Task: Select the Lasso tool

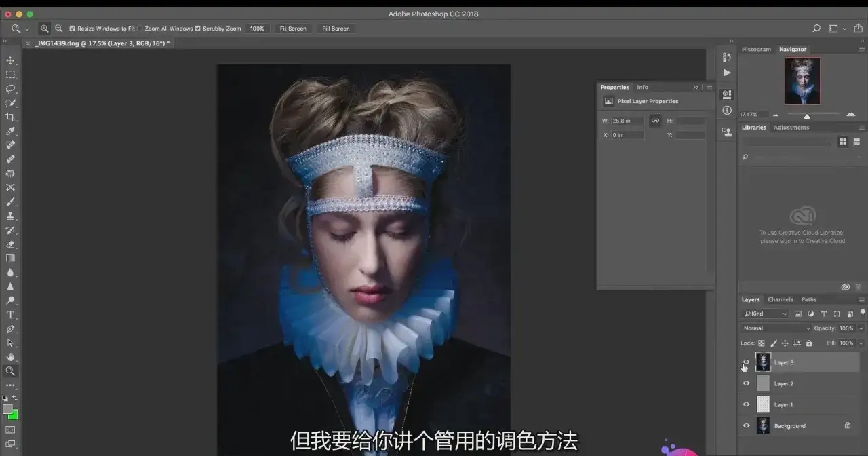Action: click(x=10, y=89)
